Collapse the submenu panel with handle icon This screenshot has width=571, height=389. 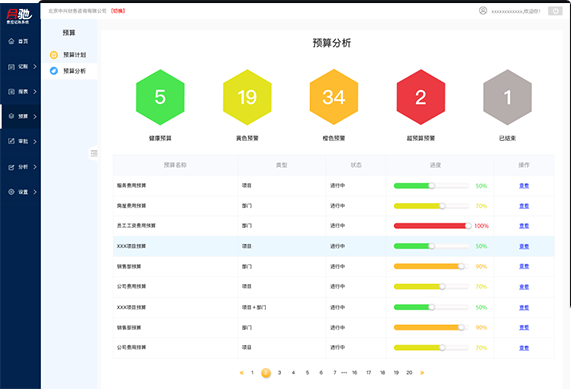[x=94, y=153]
